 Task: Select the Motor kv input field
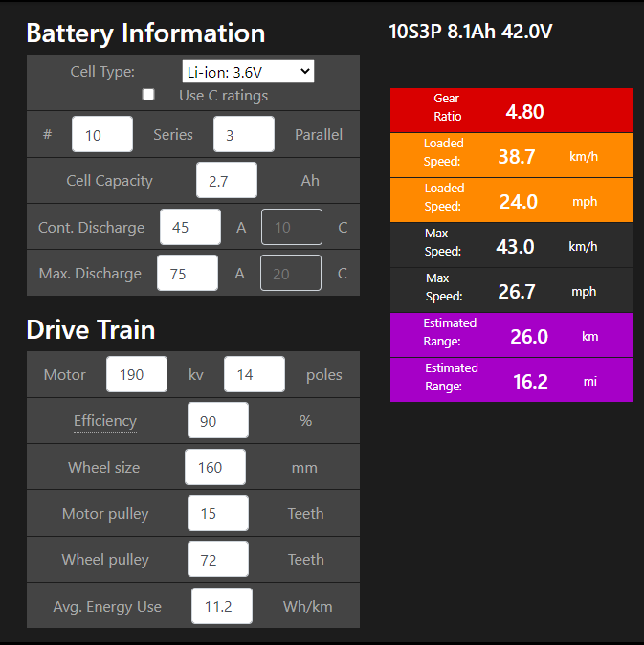coord(137,375)
